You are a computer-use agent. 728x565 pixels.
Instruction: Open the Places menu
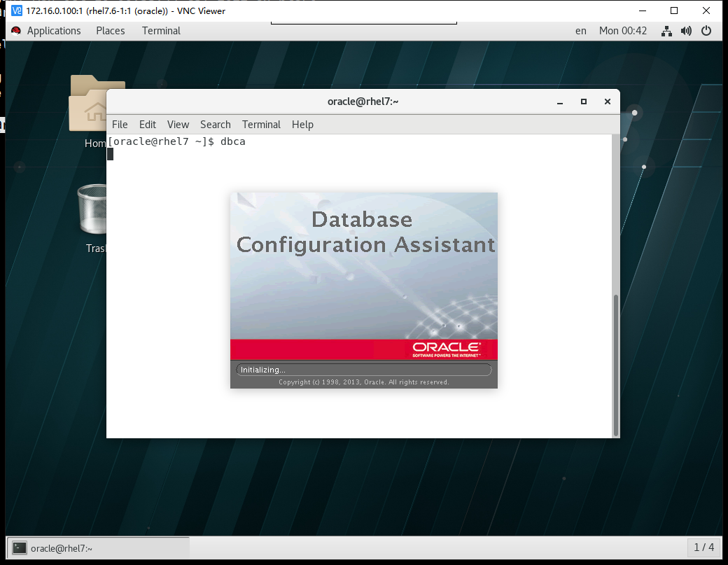[x=110, y=31]
